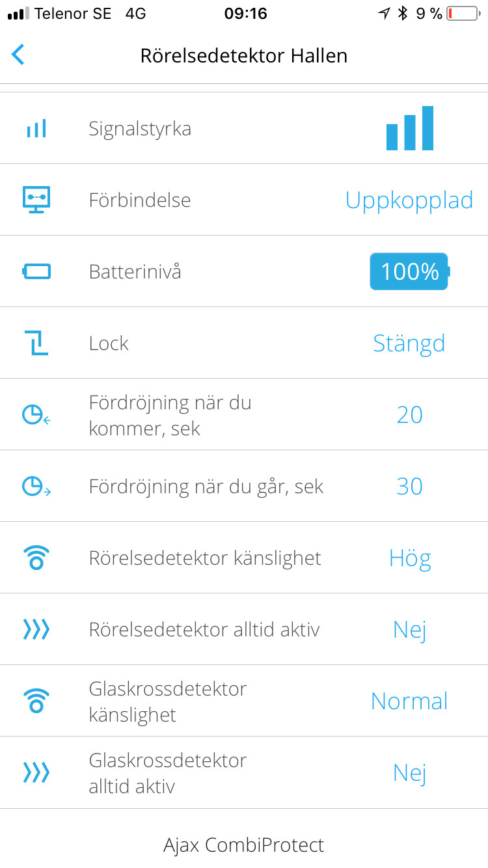Tap the exit delay clock icon

click(36, 486)
